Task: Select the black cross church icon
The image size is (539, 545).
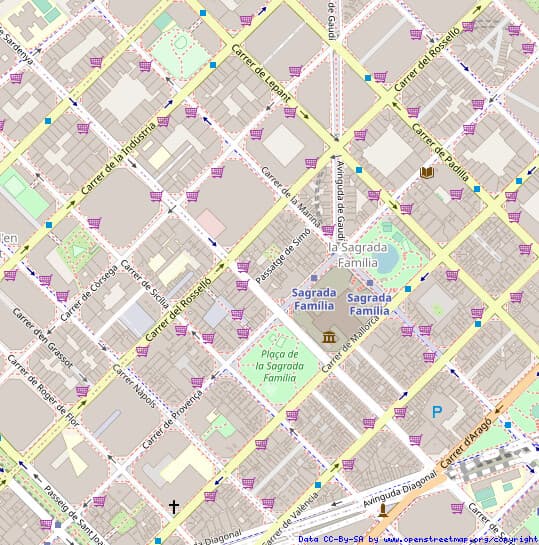Action: tap(174, 507)
